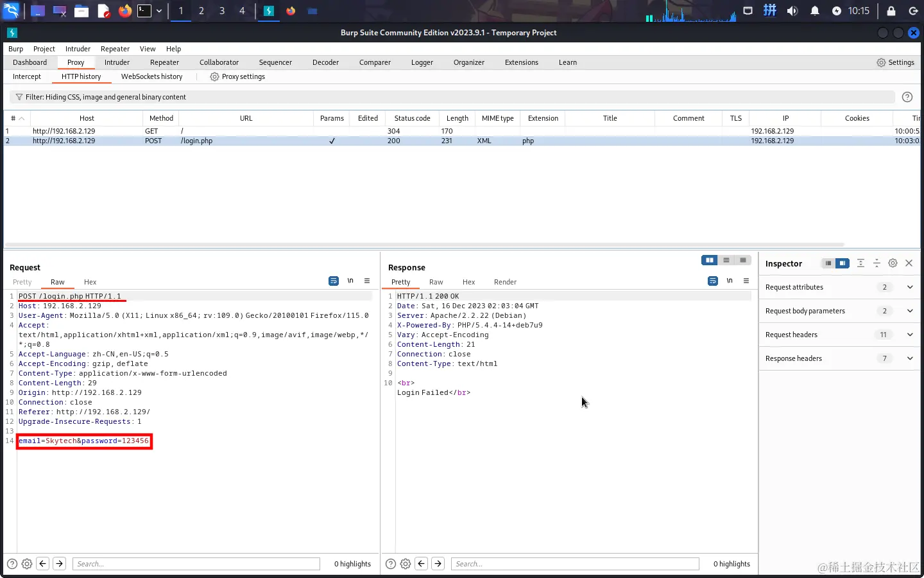
Task: Switch Request view to Pretty
Action: (22, 282)
